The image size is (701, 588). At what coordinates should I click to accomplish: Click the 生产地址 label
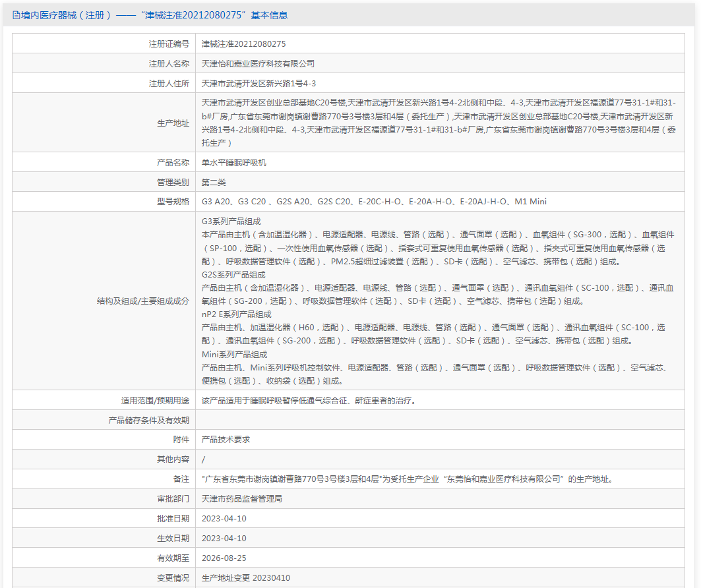coord(173,123)
